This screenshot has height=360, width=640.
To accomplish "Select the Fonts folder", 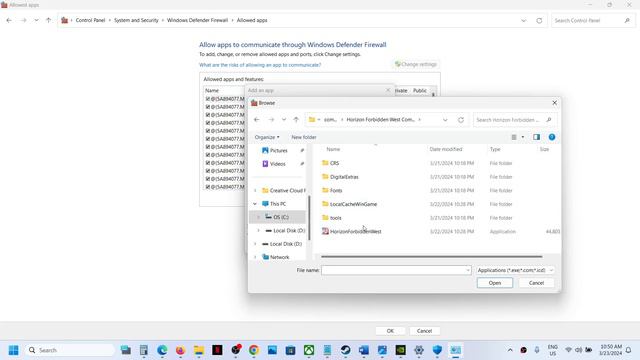I will [x=336, y=191].
